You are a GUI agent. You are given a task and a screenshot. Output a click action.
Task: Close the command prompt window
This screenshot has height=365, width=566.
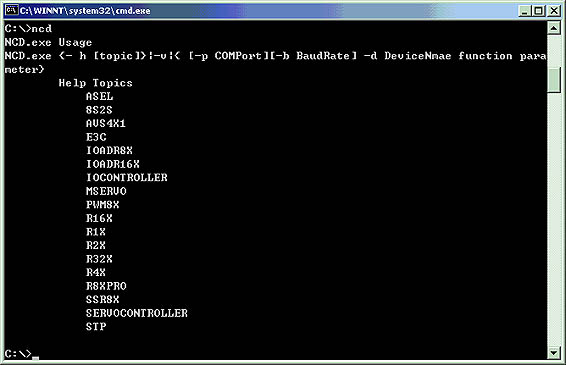click(x=554, y=11)
